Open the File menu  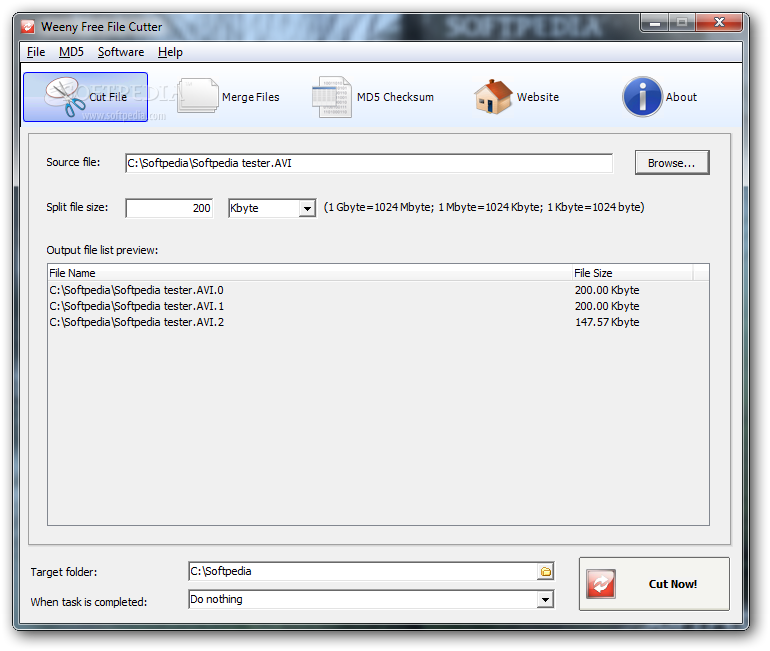tap(36, 52)
